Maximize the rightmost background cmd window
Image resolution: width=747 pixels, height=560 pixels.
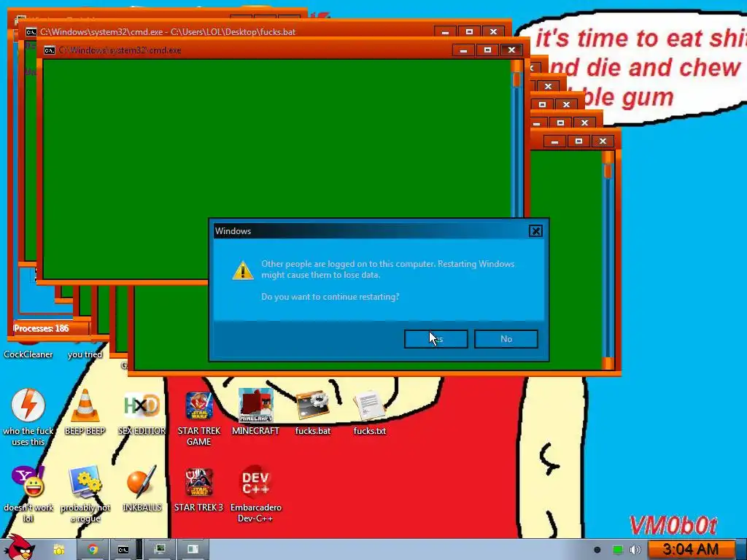click(578, 141)
